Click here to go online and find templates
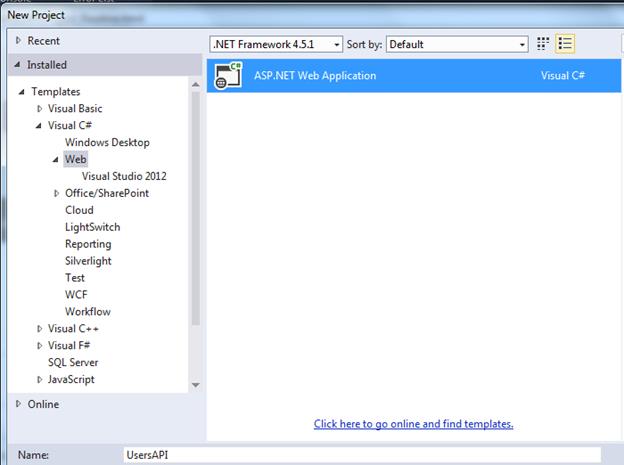The height and width of the screenshot is (465, 624). 413,424
